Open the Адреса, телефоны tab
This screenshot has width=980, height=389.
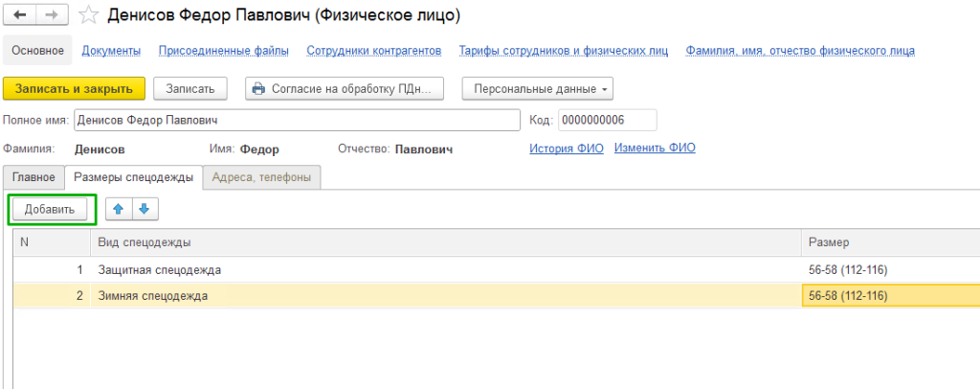click(262, 177)
